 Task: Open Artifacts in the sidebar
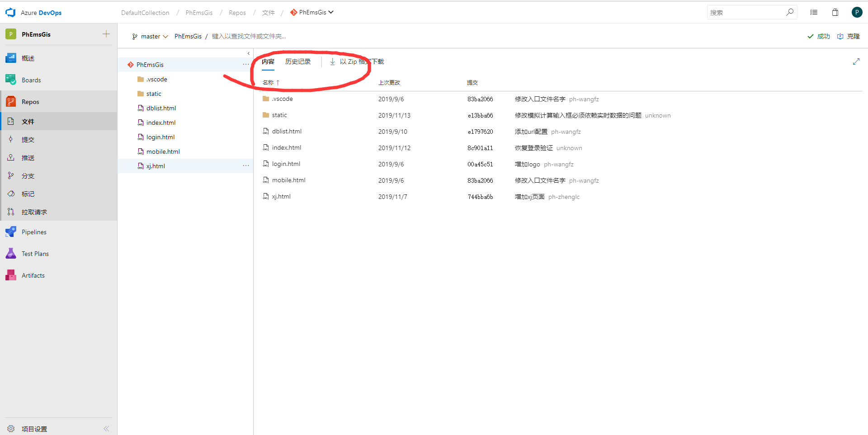tap(33, 275)
